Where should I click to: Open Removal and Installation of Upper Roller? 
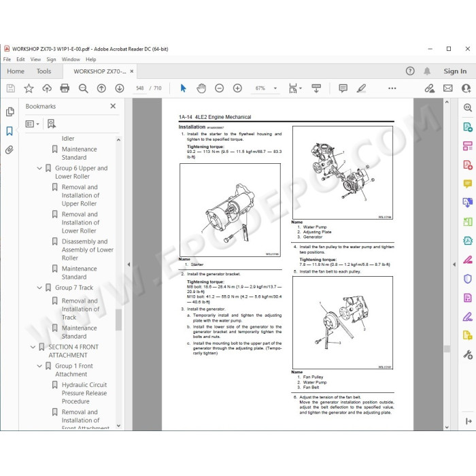80,195
